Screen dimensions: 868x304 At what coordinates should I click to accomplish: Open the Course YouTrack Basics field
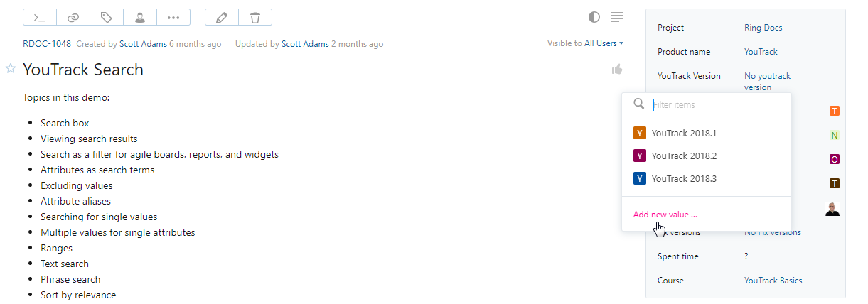click(x=773, y=281)
